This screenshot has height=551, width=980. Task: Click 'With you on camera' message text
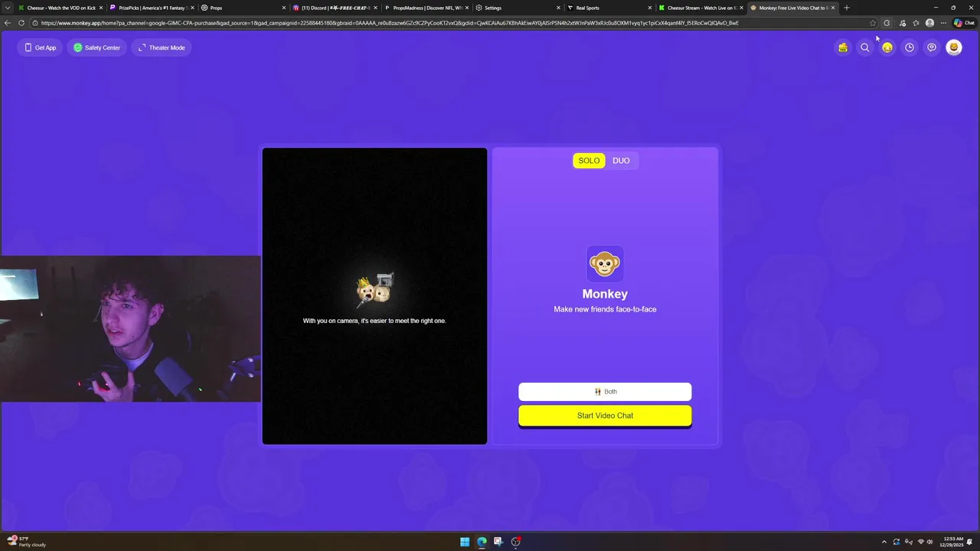point(374,321)
